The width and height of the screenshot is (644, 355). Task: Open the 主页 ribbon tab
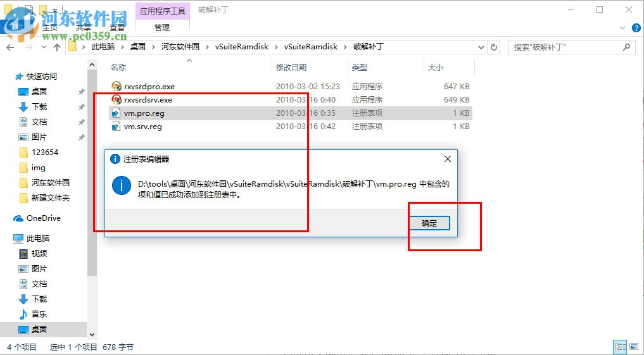tap(50, 27)
